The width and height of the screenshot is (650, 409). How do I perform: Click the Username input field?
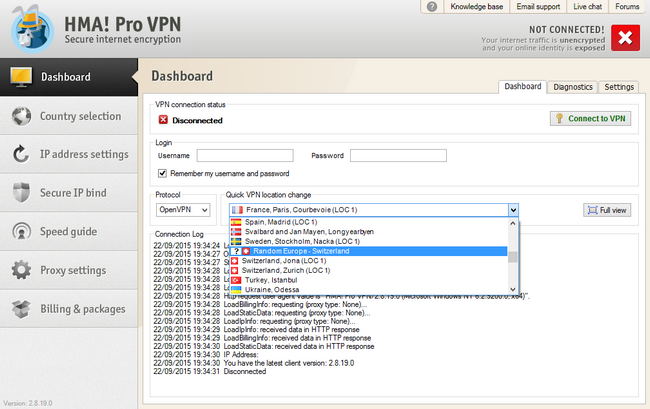(245, 155)
